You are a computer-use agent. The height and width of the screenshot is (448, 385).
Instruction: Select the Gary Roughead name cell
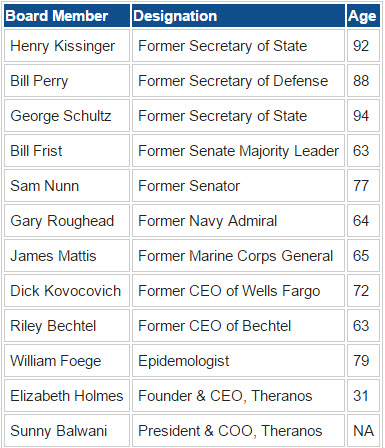[x=67, y=221]
